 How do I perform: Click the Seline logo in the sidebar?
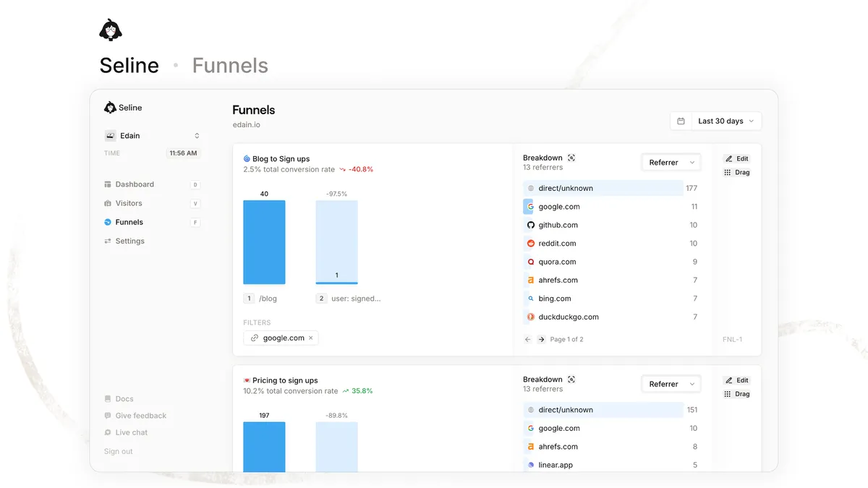point(123,108)
